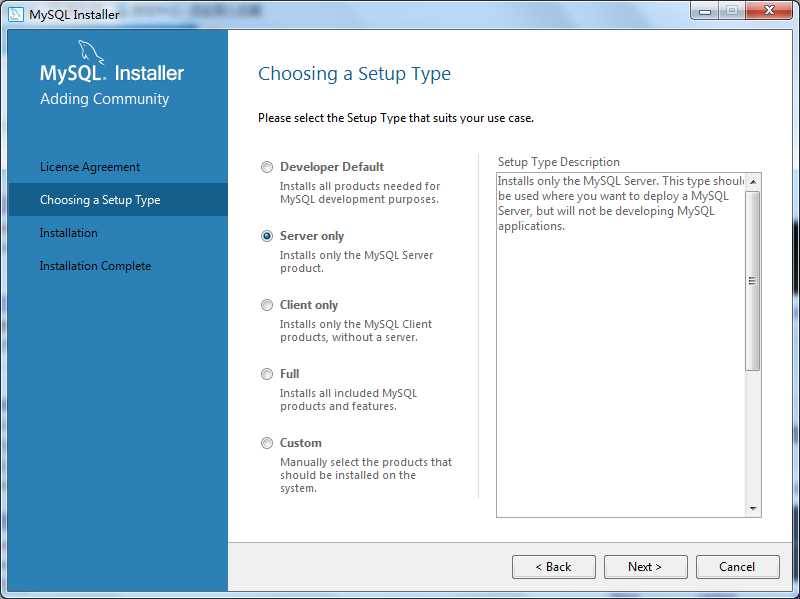Click the MySQL Installer title bar icon
800x599 pixels.
click(x=16, y=14)
